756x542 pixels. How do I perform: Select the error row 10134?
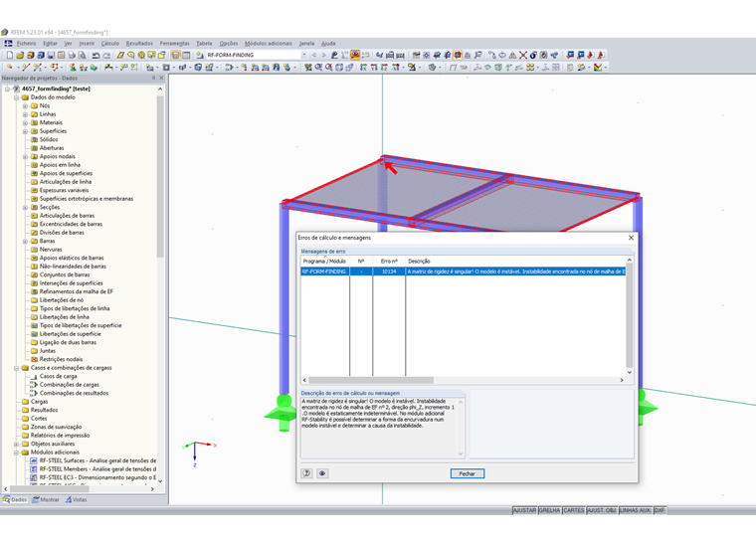[464, 271]
